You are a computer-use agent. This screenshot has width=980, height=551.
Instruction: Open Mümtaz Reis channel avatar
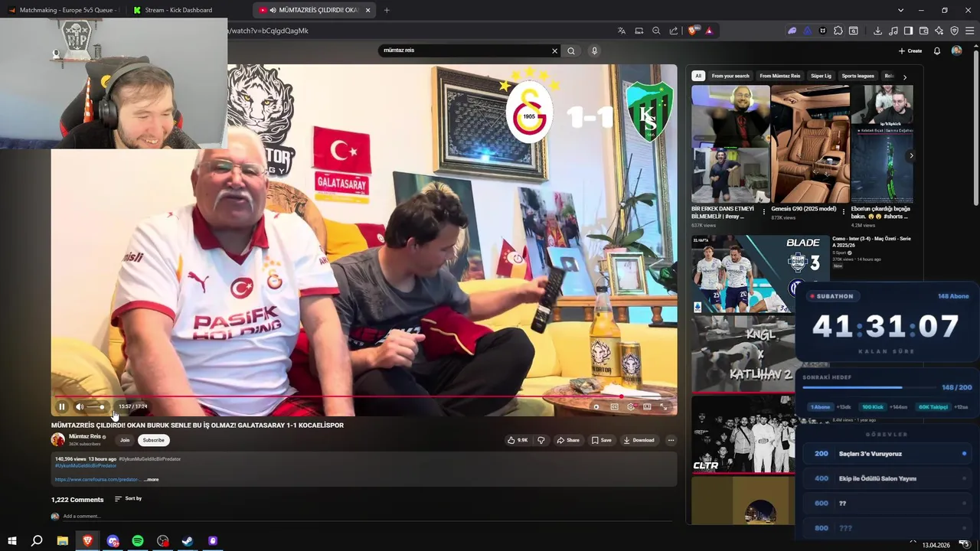click(x=58, y=439)
